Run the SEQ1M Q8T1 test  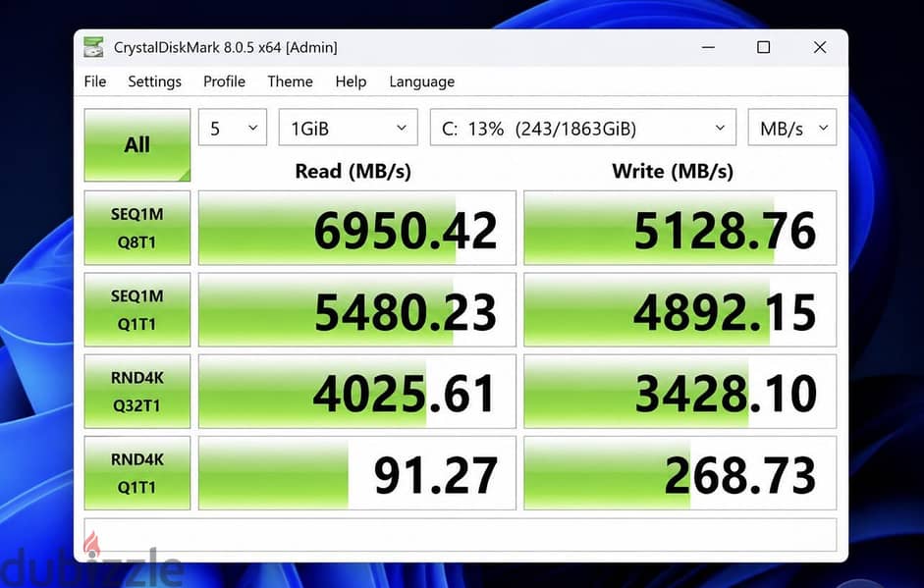(137, 228)
